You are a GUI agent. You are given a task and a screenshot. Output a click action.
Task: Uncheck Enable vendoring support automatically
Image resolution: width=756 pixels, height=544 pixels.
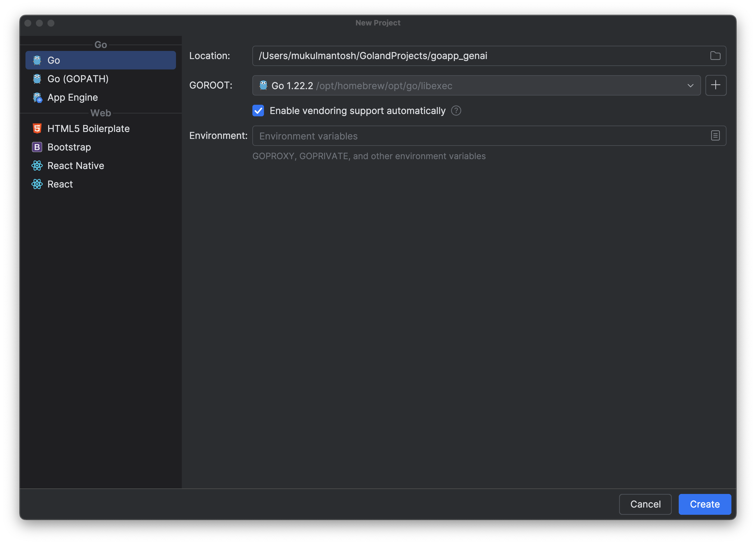point(258,111)
